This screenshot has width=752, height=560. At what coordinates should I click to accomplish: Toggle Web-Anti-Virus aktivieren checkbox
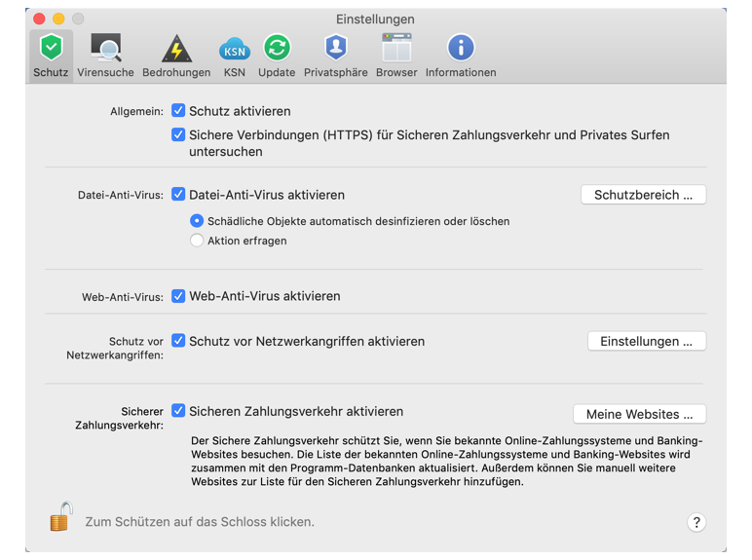(178, 296)
